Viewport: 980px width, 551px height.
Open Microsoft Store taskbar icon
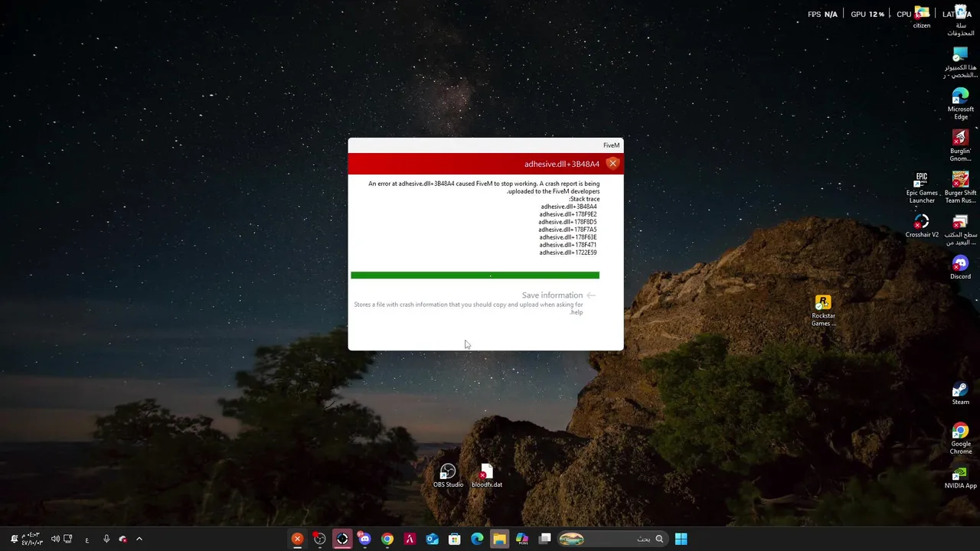point(454,539)
